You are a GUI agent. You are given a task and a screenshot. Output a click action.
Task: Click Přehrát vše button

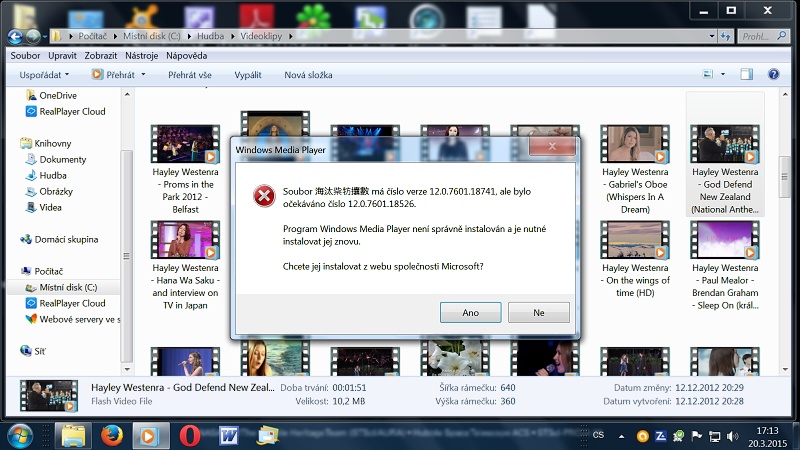[x=190, y=75]
